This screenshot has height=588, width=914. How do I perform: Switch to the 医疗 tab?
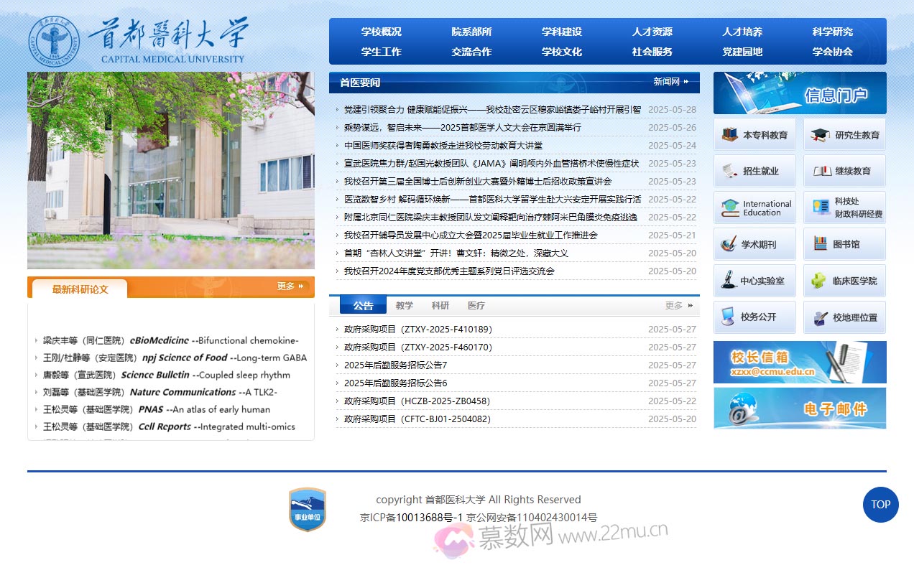(476, 305)
